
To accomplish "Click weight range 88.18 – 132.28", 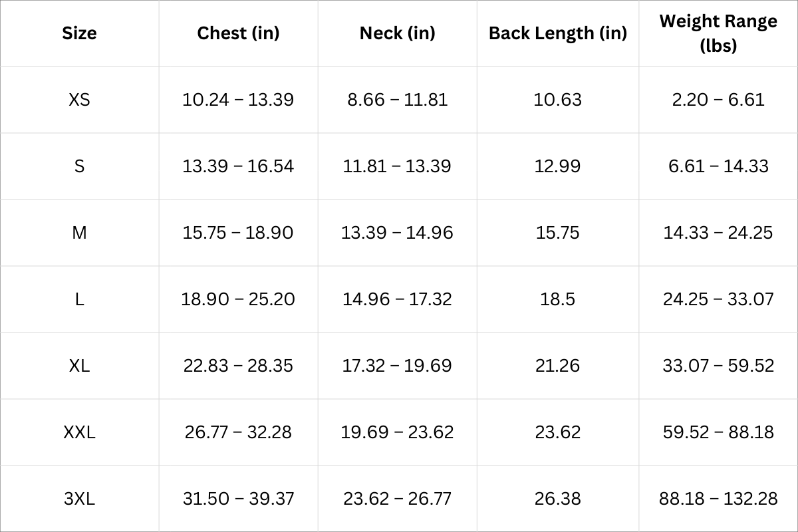I will pos(718,499).
